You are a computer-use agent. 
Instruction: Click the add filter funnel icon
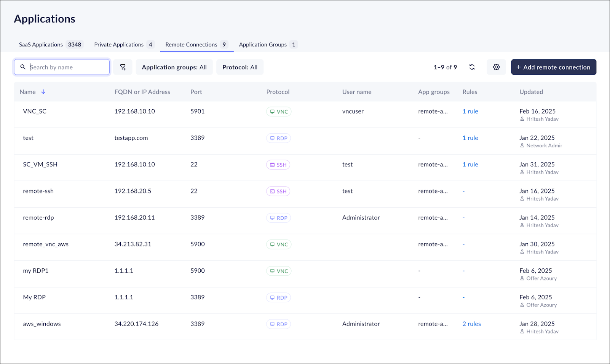[x=123, y=67]
